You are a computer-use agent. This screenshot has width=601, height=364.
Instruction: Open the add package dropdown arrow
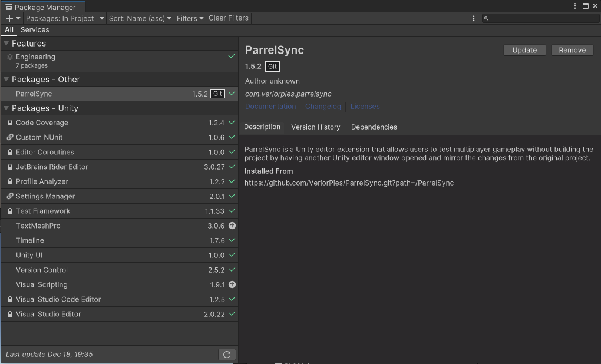[x=18, y=18]
